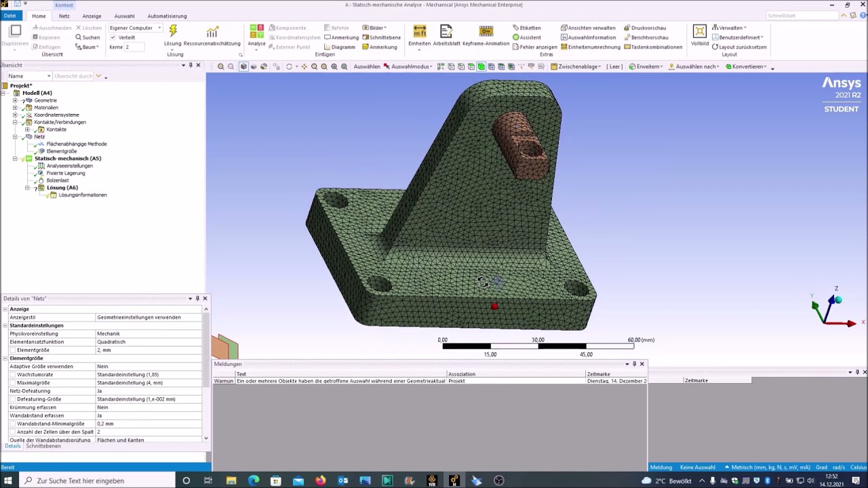Viewport: 868px width, 488px height.
Task: Expand the Koordinatensysteme tree node
Action: 15,115
